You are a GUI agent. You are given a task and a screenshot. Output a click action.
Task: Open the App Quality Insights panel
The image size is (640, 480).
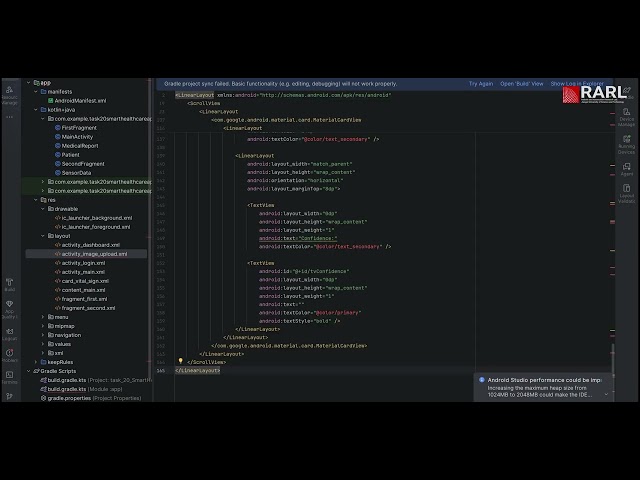click(x=9, y=309)
